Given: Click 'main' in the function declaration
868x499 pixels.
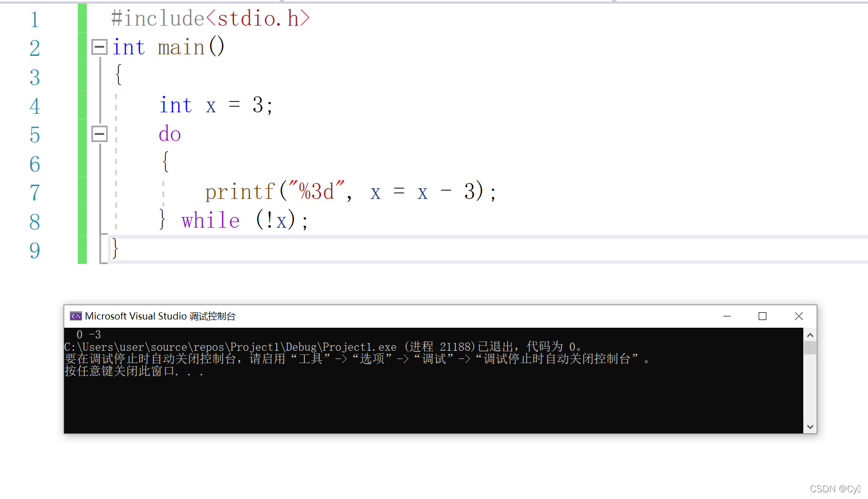Looking at the screenshot, I should (x=181, y=47).
